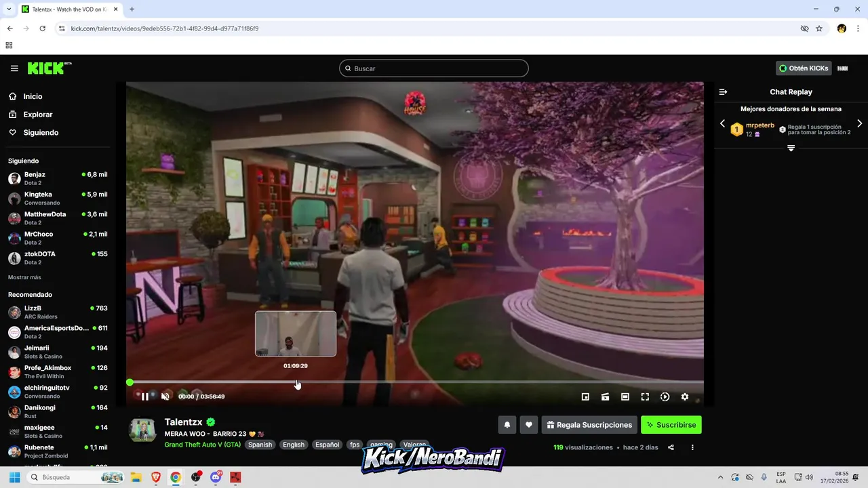The width and height of the screenshot is (868, 488).
Task: Open AmericaEsportsDo... recommended channel
Action: click(x=58, y=332)
